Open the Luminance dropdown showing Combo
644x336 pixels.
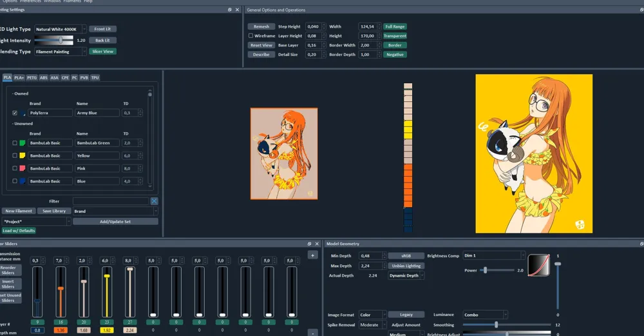pos(486,315)
